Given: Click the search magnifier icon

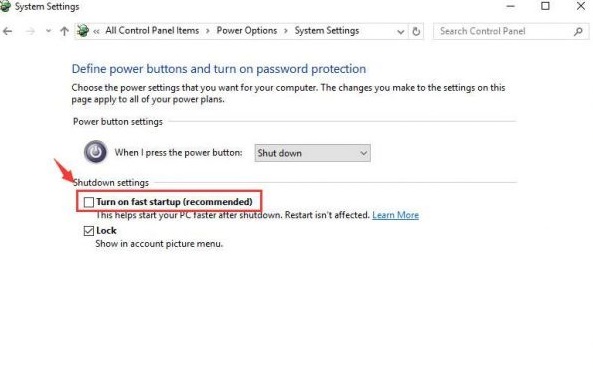Looking at the screenshot, I should [x=578, y=31].
